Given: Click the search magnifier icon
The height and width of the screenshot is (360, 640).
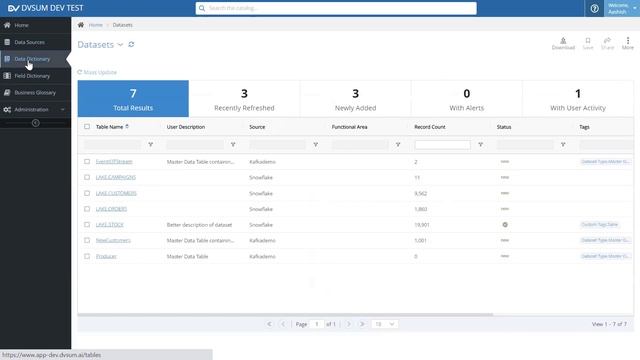Looking at the screenshot, I should click(202, 8).
